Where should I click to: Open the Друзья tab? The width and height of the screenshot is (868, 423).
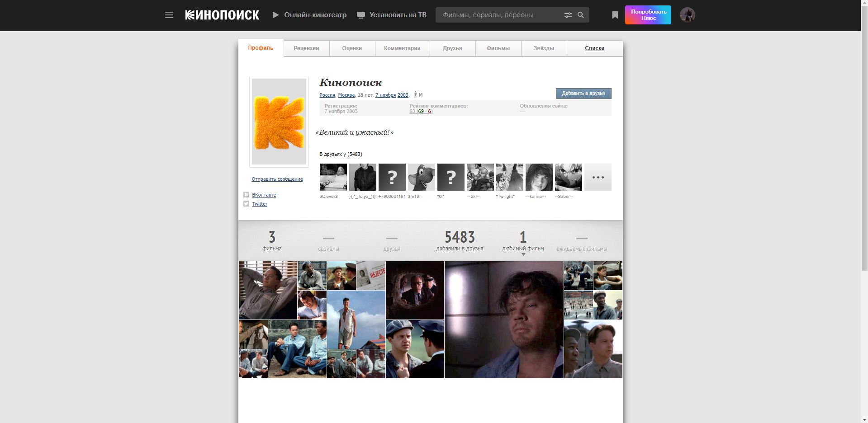point(452,48)
